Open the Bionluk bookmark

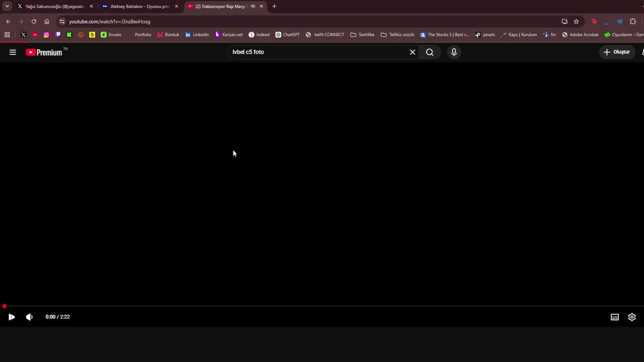point(168,35)
